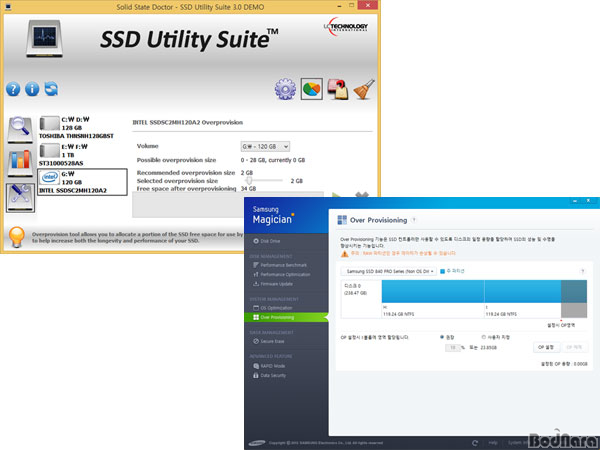Click the 디스크 0 (238.47 GB) label
Image resolution: width=600 pixels, height=450 pixels.
[355, 289]
